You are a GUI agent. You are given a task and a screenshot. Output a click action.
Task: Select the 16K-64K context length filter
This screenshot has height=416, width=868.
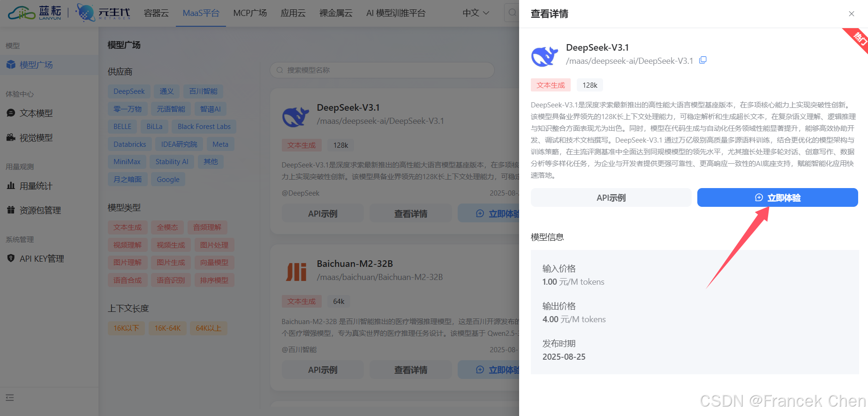pos(167,328)
